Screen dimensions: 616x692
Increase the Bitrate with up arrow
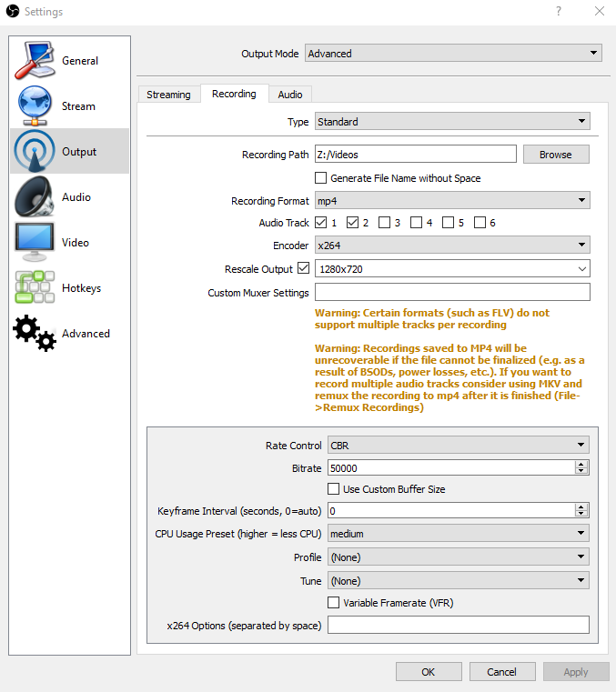tap(581, 465)
